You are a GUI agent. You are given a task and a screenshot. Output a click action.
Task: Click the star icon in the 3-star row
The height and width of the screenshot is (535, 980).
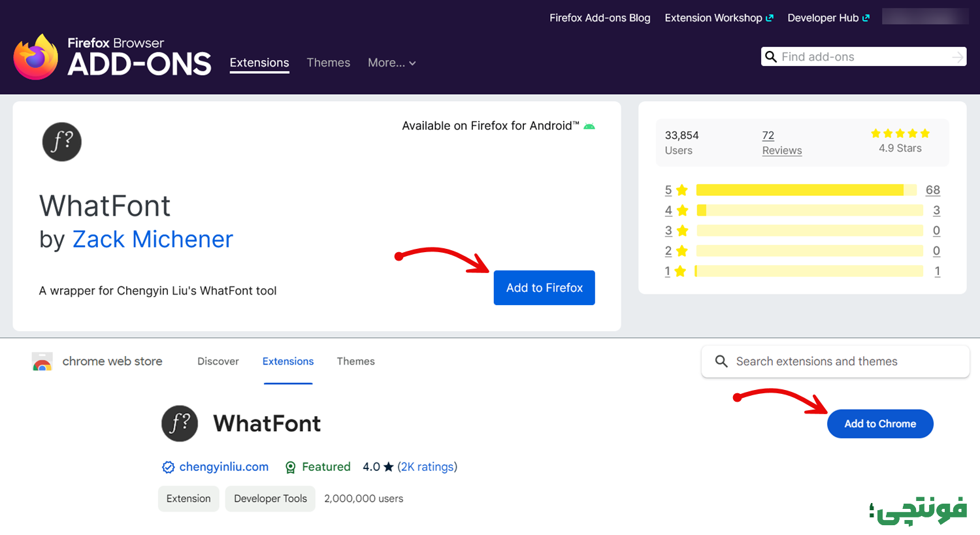coord(683,231)
